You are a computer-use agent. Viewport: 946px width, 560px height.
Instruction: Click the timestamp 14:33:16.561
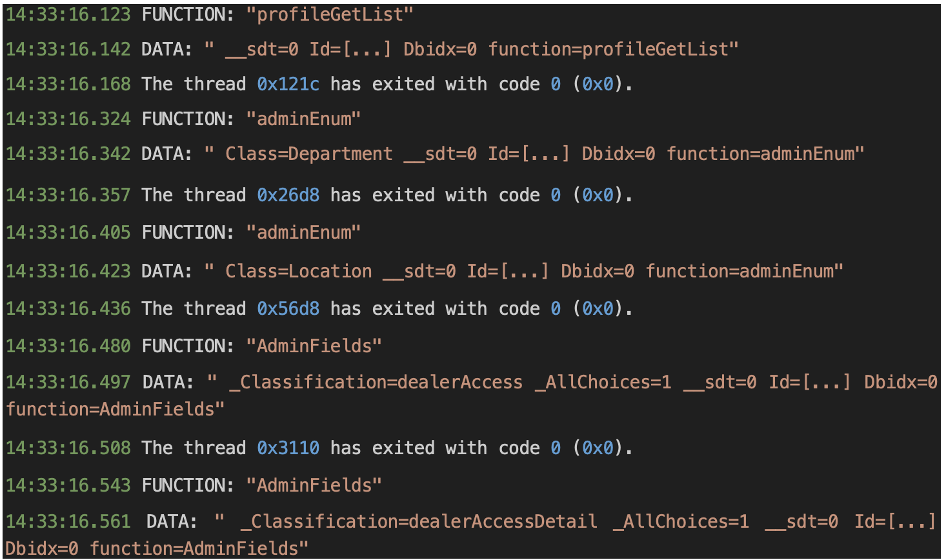coord(68,521)
